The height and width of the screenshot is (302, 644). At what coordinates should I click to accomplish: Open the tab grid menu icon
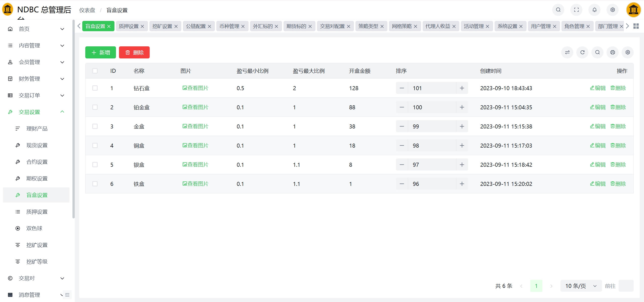pos(636,26)
